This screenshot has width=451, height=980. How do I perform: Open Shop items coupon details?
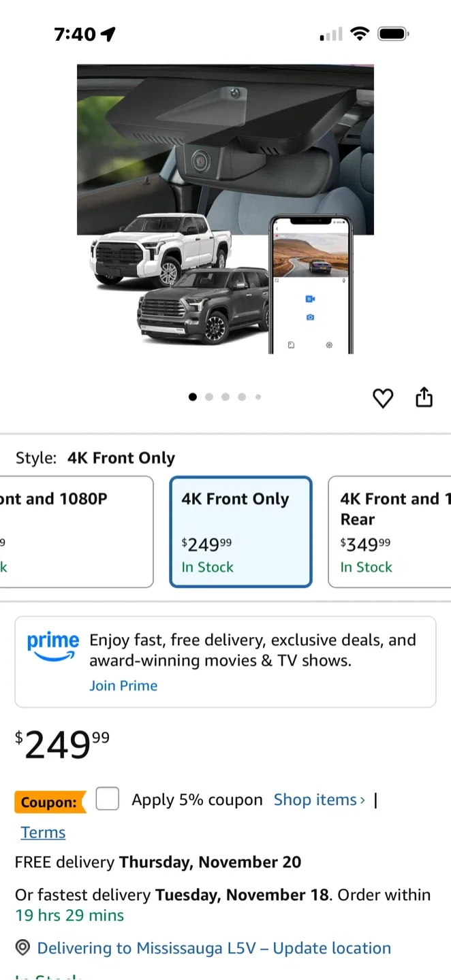(x=315, y=799)
